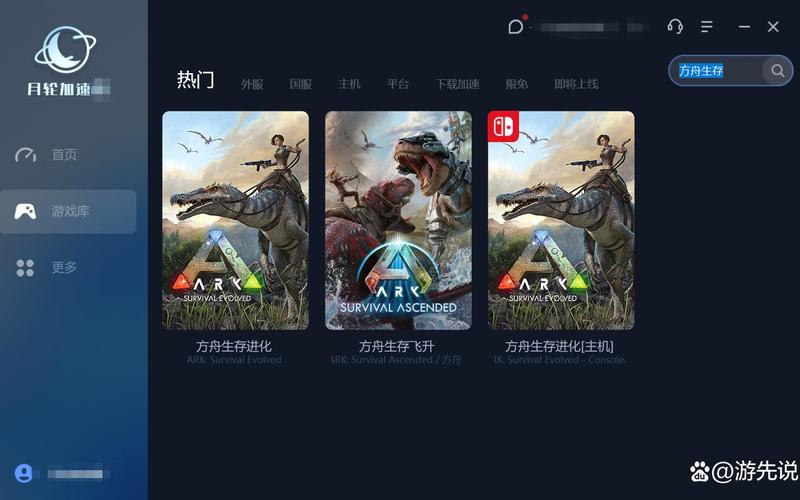Open the 即将上线 tab
800x500 pixels.
coord(576,84)
